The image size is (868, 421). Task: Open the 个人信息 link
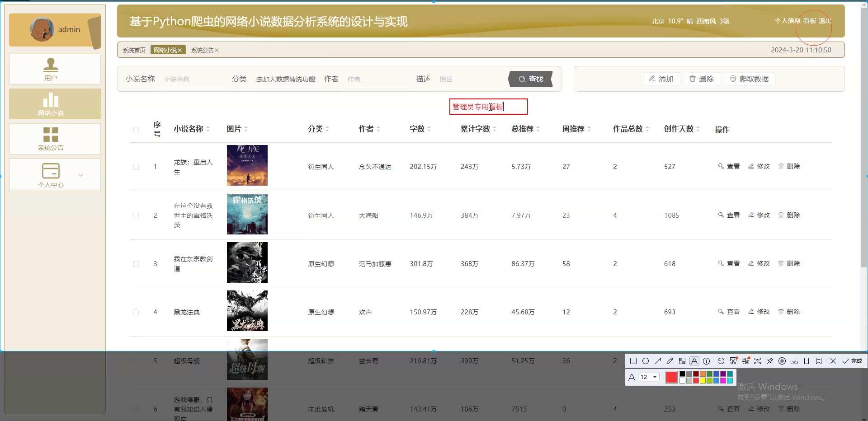click(x=788, y=21)
